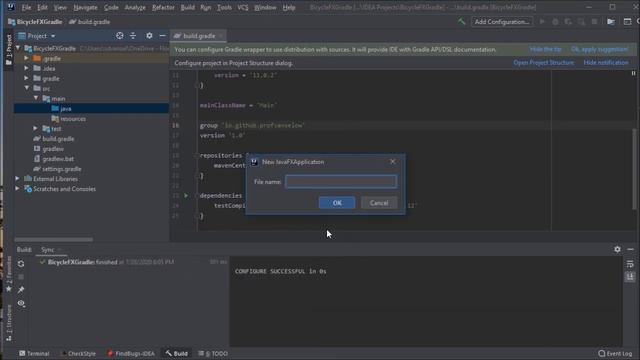
Task: Open Project panel settings gear
Action: point(149,36)
